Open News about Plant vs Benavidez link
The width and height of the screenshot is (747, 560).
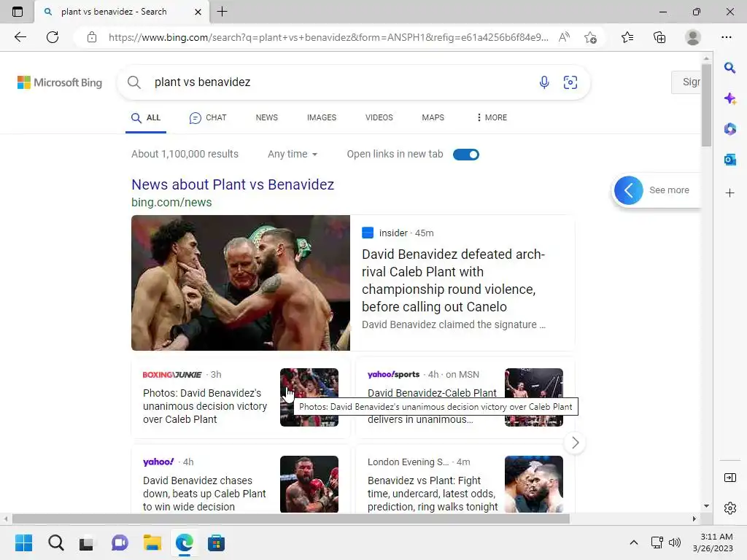pyautogui.click(x=233, y=184)
